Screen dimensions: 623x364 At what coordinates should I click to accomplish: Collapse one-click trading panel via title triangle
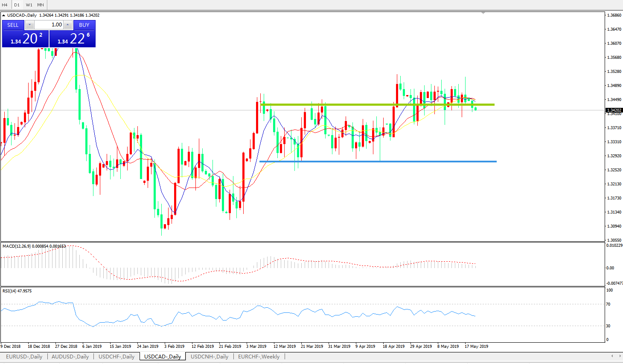pos(4,15)
